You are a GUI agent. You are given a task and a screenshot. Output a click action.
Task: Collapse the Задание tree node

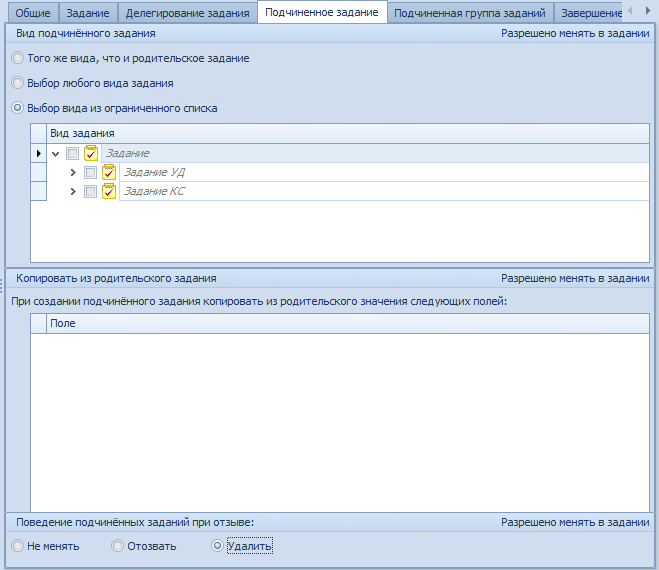tap(55, 154)
